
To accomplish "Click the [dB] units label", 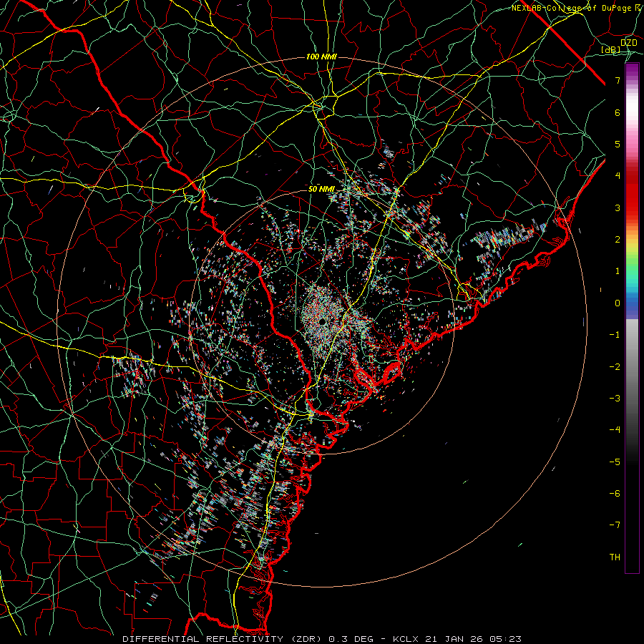I will [x=611, y=49].
